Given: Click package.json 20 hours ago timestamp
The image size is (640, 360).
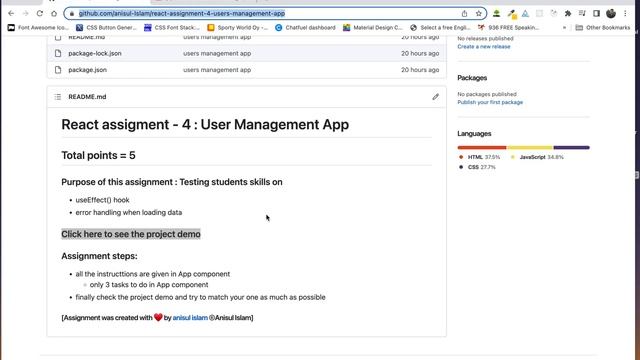Looking at the screenshot, I should [420, 70].
